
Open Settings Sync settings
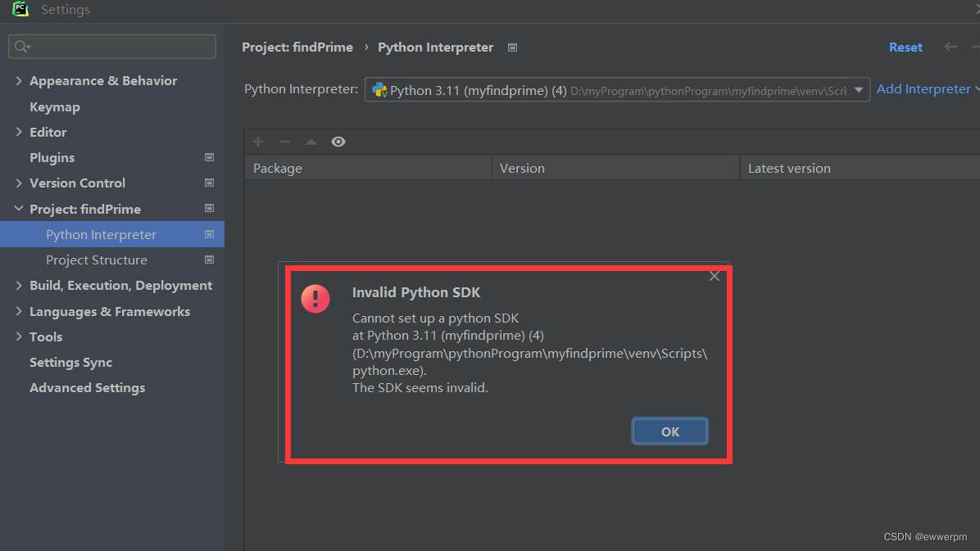click(x=70, y=362)
